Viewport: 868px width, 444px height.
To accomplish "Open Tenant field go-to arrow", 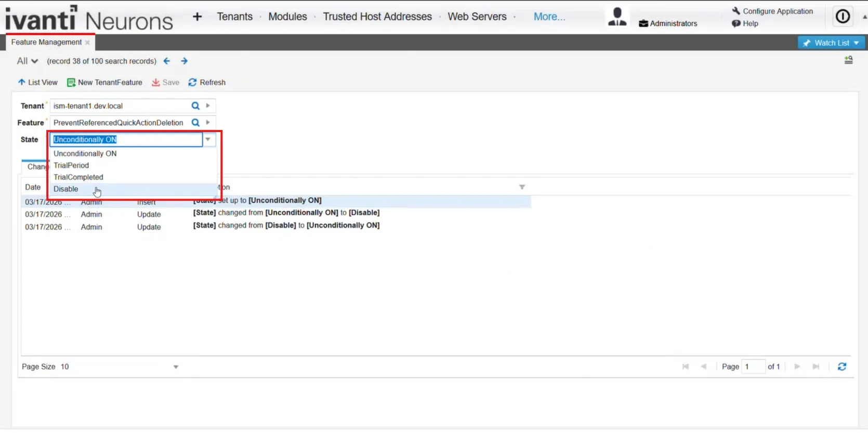I will click(x=208, y=106).
